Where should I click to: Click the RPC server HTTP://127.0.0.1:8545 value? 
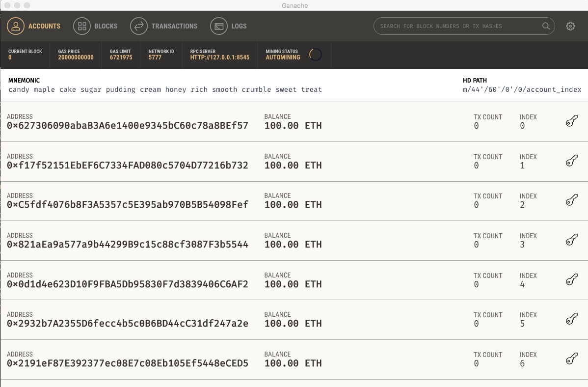[220, 57]
